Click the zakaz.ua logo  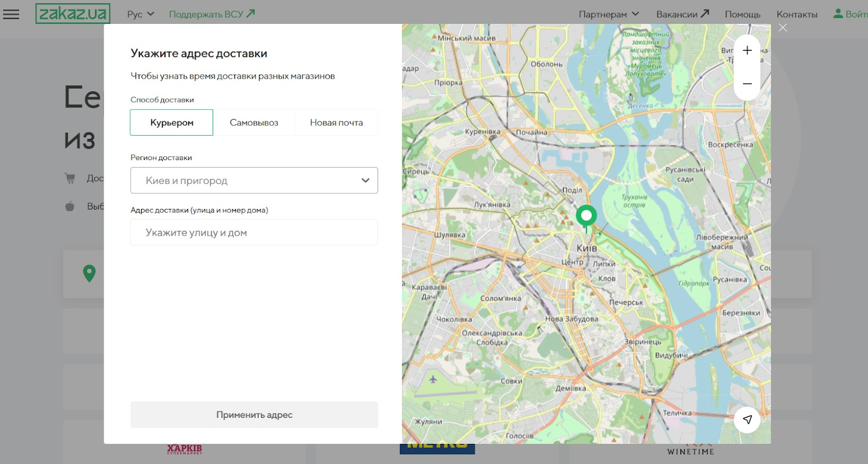point(73,14)
